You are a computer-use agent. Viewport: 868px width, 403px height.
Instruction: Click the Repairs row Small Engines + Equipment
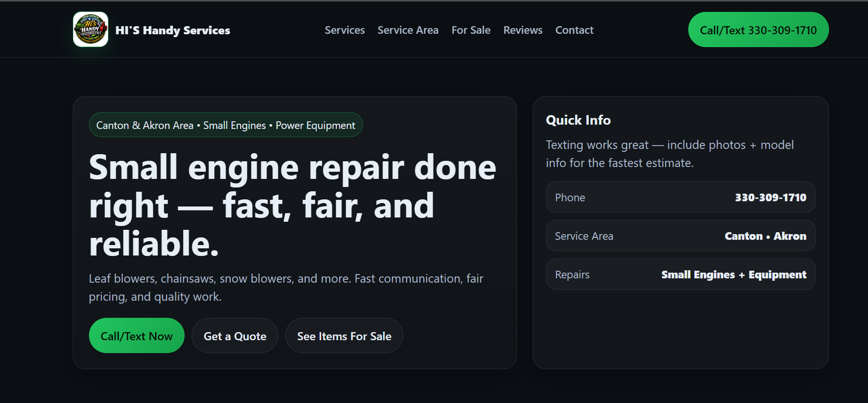[x=681, y=274]
